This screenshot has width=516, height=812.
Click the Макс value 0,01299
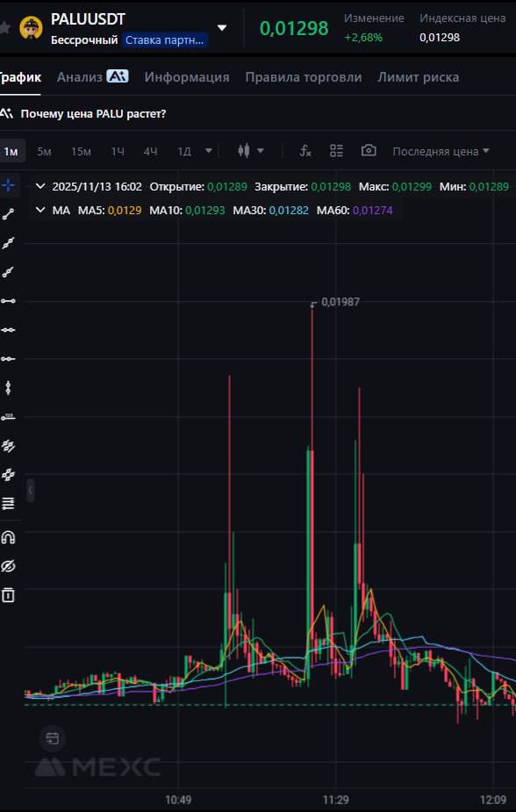point(412,186)
